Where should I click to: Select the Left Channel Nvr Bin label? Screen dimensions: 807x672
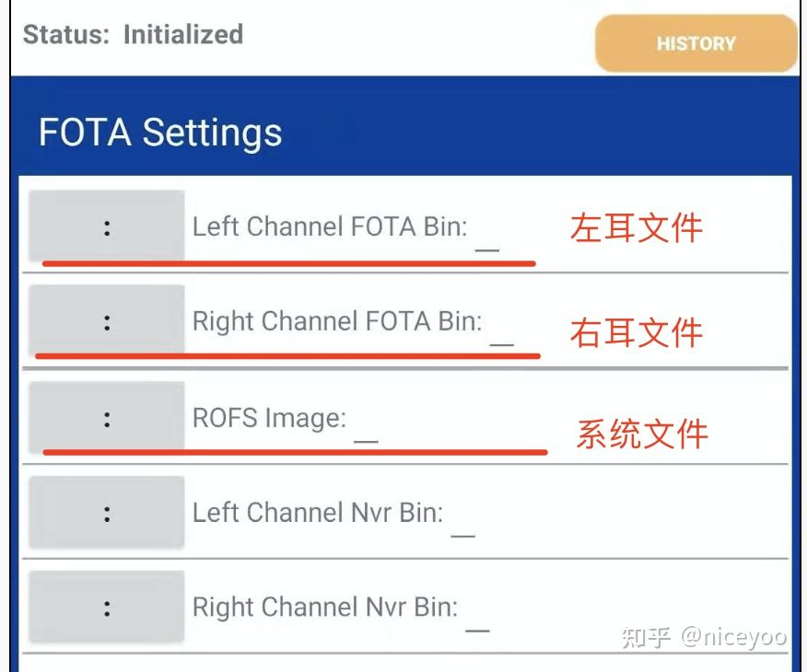pyautogui.click(x=317, y=513)
